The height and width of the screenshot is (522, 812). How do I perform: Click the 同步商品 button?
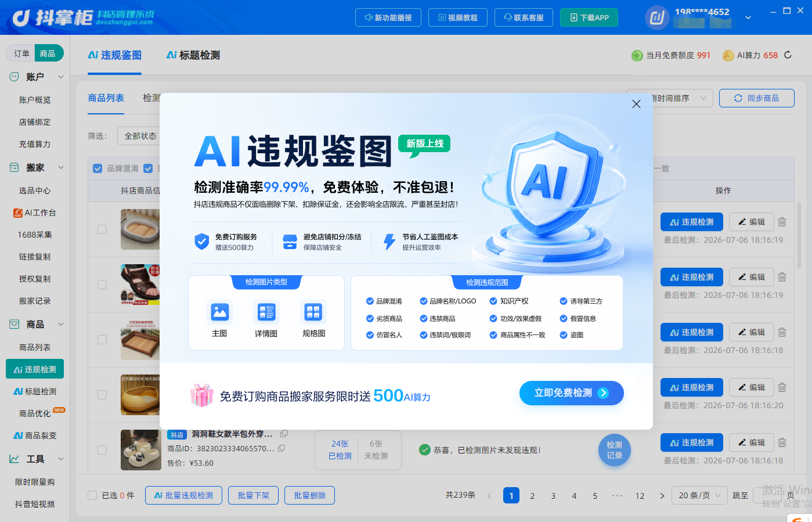(x=757, y=98)
